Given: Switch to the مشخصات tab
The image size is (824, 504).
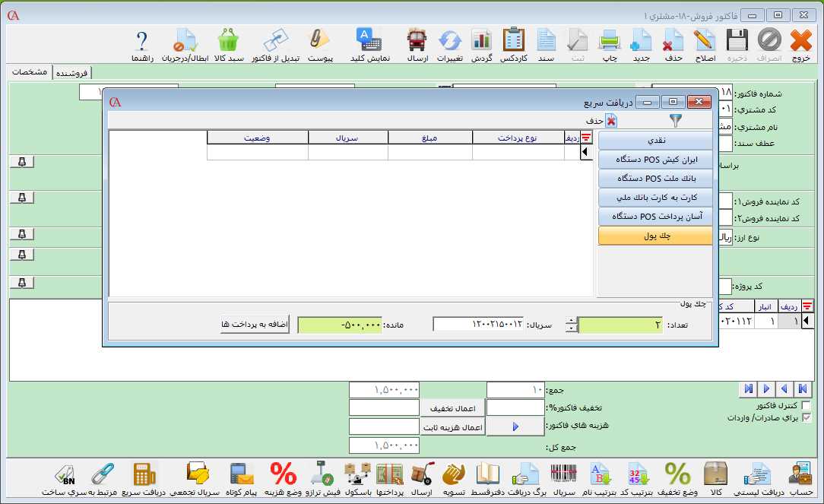Looking at the screenshot, I should [x=30, y=71].
